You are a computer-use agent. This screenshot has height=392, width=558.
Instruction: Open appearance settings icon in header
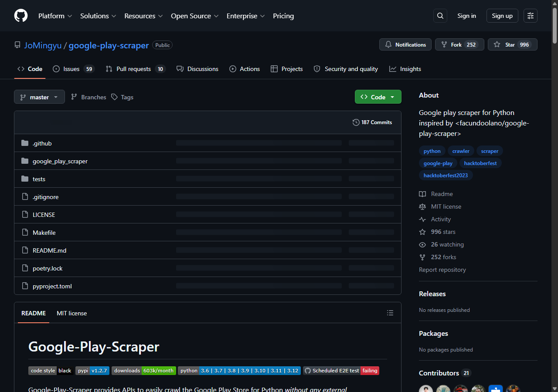[x=531, y=16]
